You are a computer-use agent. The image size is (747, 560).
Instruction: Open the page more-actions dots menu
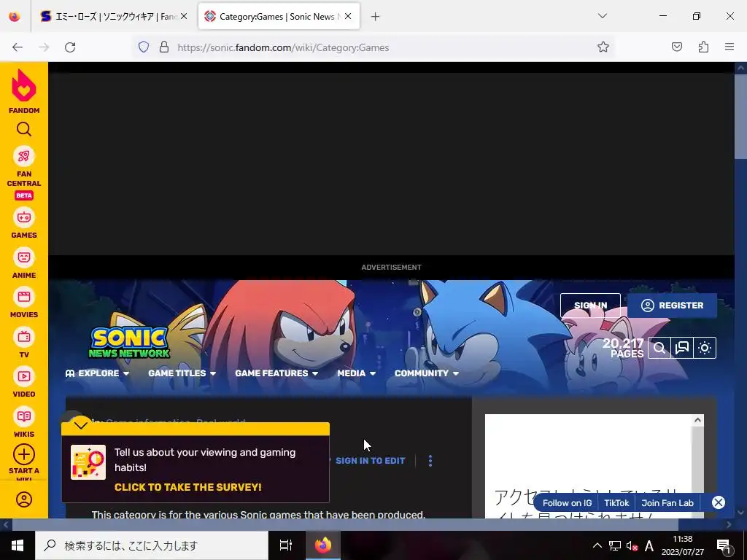coord(430,461)
